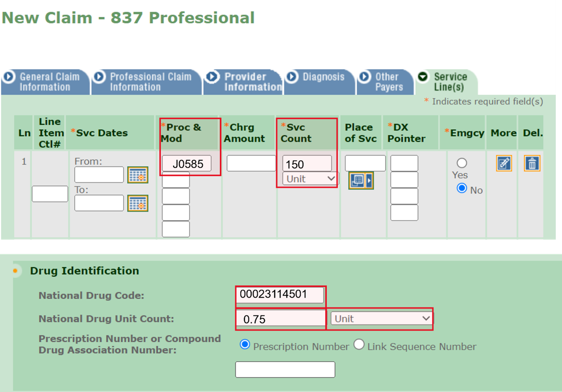Switch to Provider Information tab
Screen dimensions: 562x392
pyautogui.click(x=243, y=82)
